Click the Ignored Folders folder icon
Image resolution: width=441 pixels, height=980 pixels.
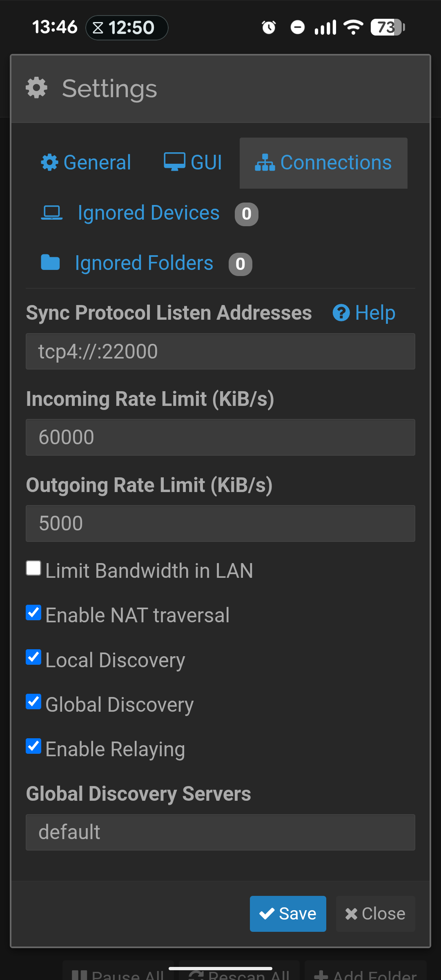[50, 263]
